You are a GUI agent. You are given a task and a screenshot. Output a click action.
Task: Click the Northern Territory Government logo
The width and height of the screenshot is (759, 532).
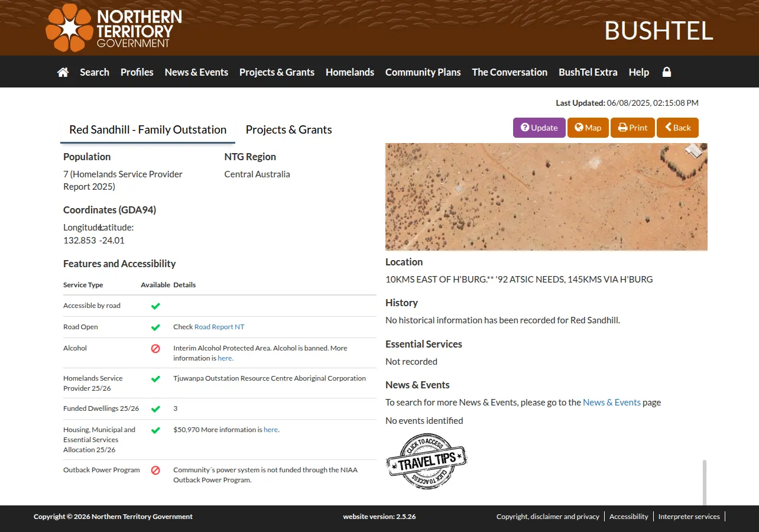(113, 28)
